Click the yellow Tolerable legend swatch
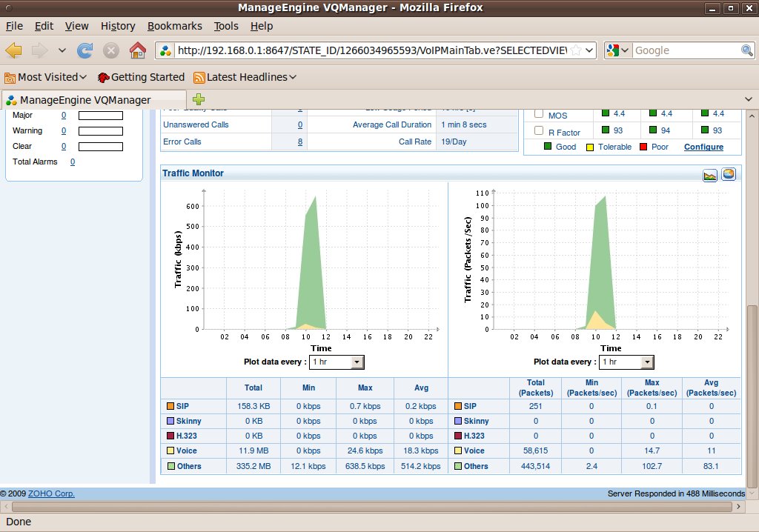Image resolution: width=759 pixels, height=532 pixels. coord(590,147)
